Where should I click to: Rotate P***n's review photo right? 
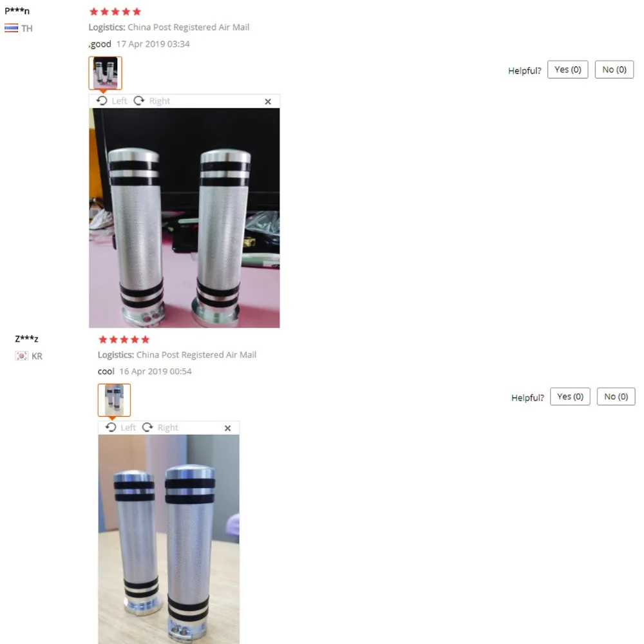click(152, 100)
